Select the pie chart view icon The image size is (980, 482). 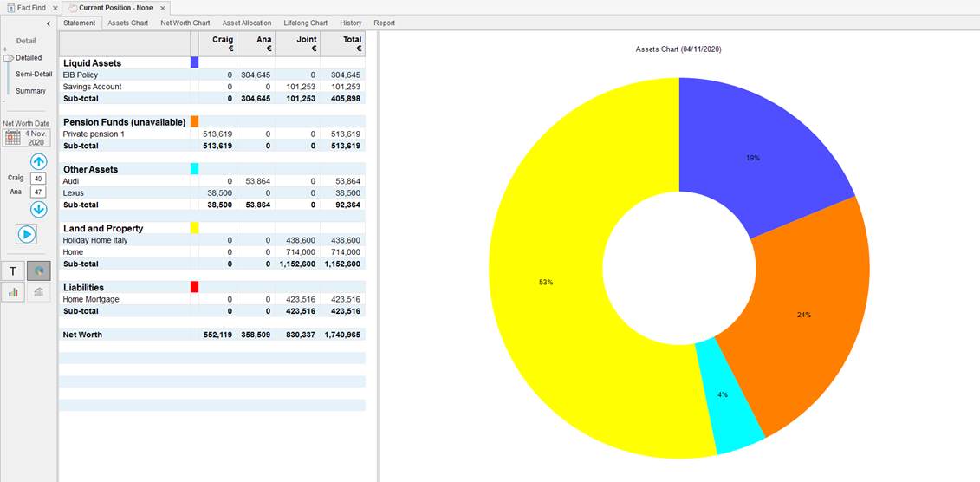tap(39, 270)
